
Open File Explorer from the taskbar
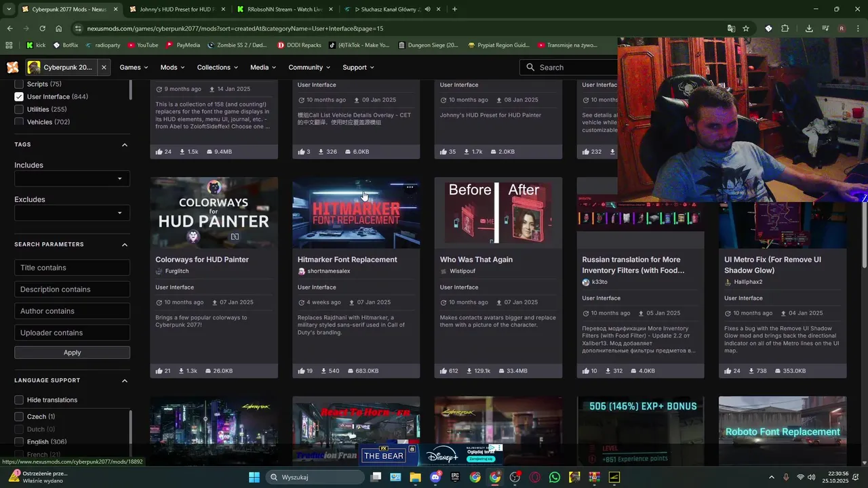tap(416, 477)
